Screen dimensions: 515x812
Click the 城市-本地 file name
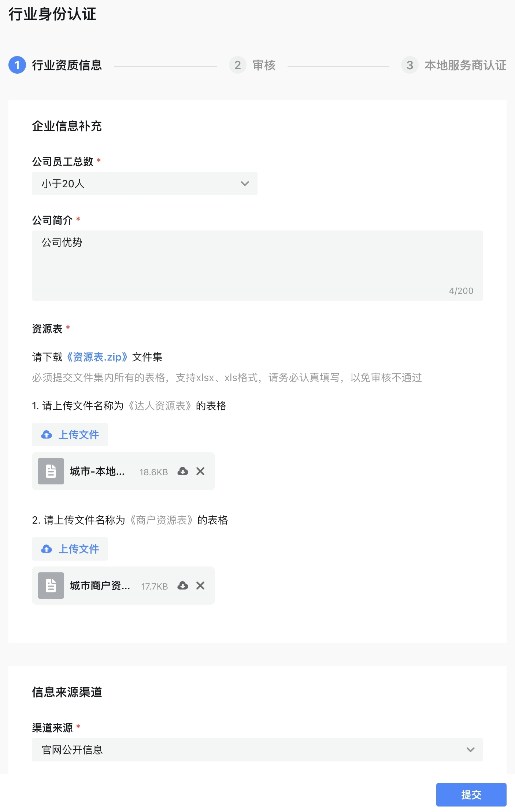coord(97,471)
